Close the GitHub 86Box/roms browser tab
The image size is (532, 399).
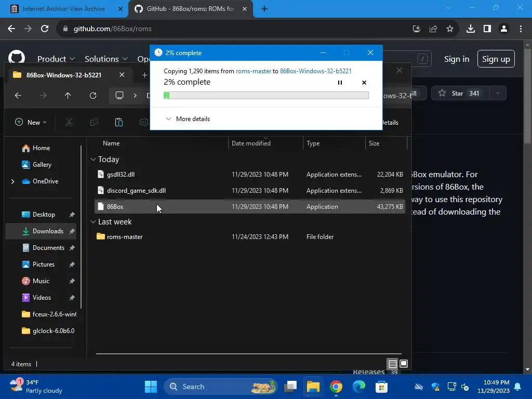click(x=245, y=9)
